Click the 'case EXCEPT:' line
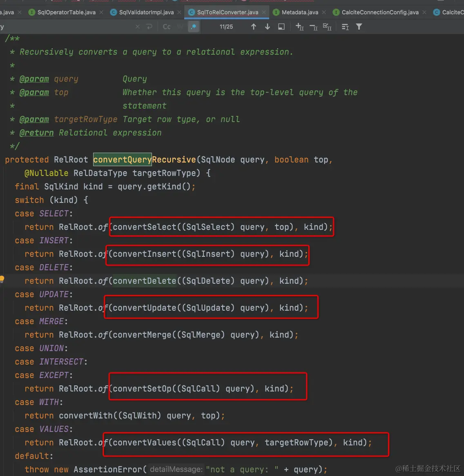This screenshot has height=476, width=464. pyautogui.click(x=44, y=375)
